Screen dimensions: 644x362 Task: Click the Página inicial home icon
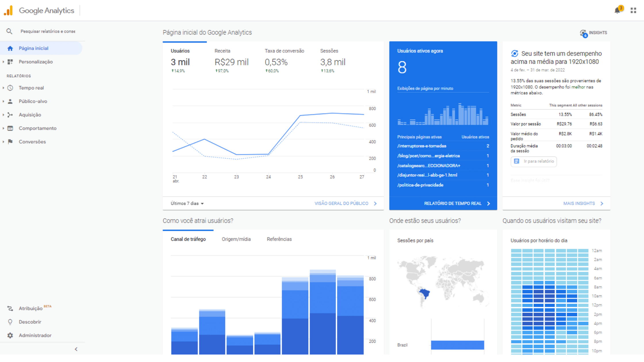10,48
